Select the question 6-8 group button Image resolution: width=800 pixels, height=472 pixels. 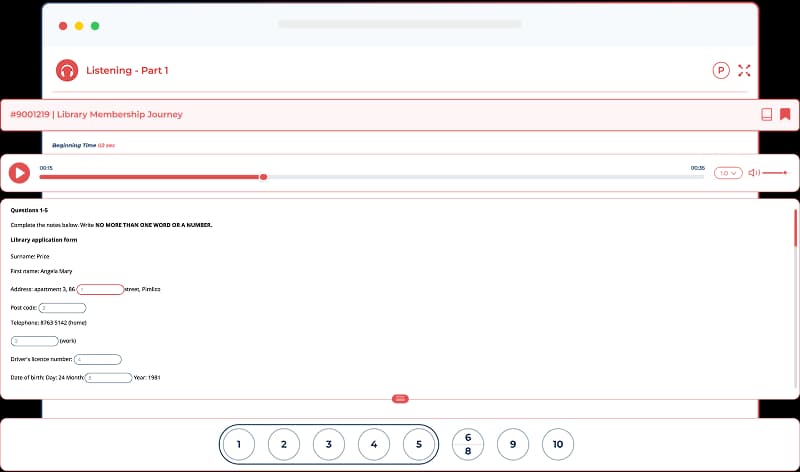point(467,444)
